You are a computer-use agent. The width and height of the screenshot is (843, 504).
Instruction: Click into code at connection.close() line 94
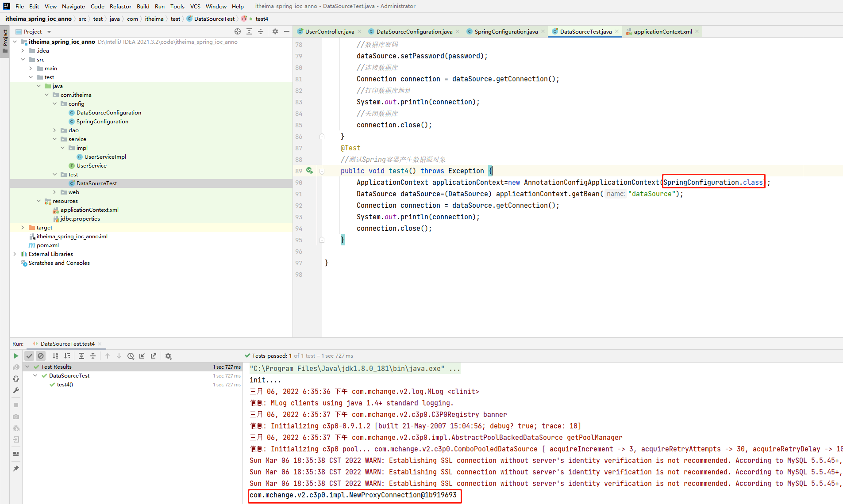[394, 228]
